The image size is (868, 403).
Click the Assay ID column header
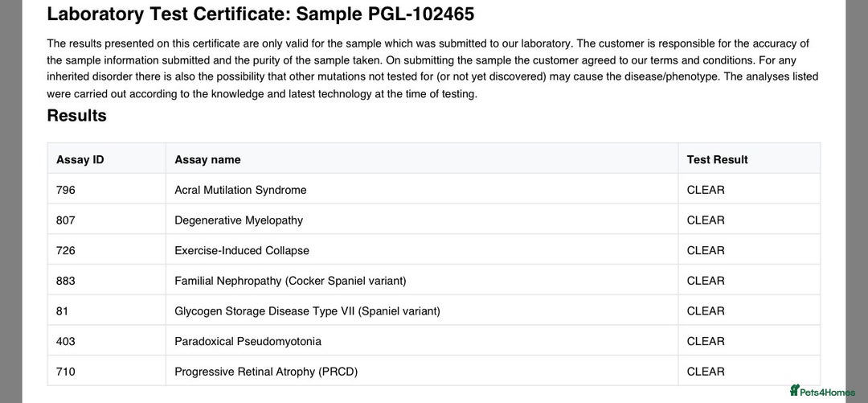pos(80,159)
